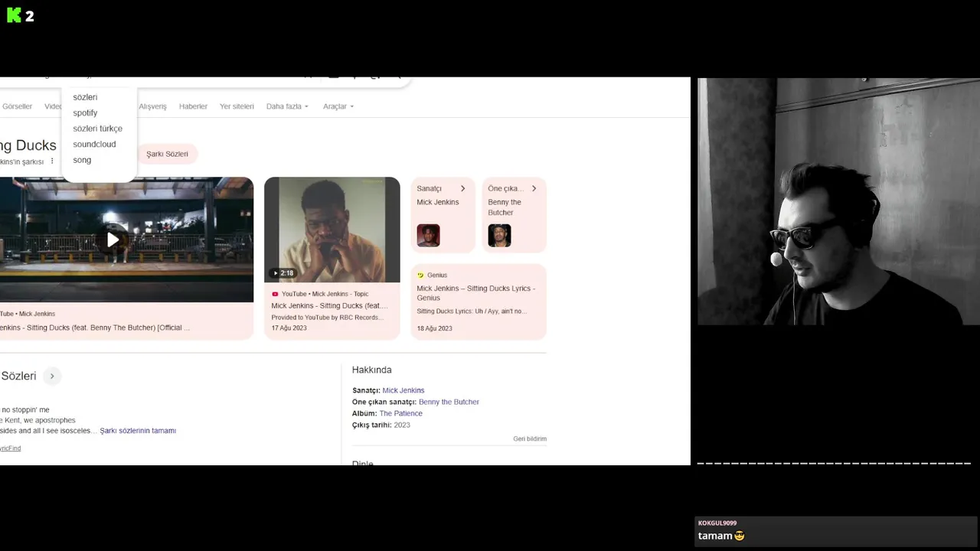
Task: Pick the 'soundcloud' suggestion
Action: pos(94,144)
